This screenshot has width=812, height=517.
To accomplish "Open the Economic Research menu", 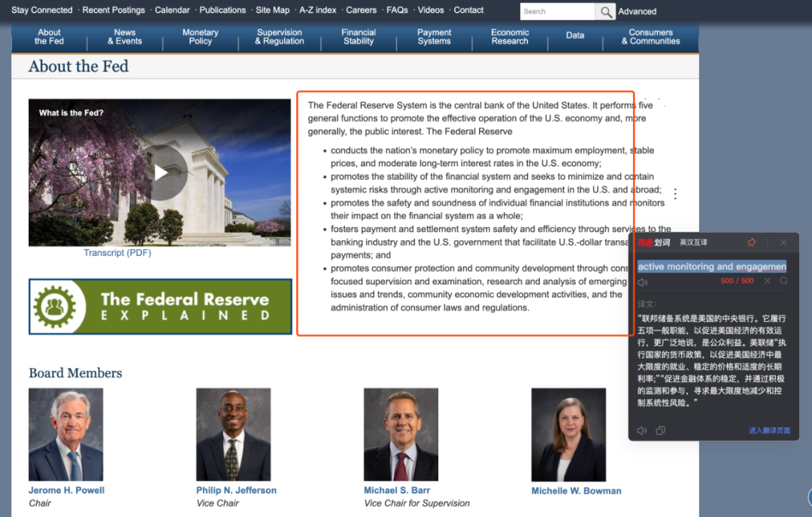I will tap(510, 37).
